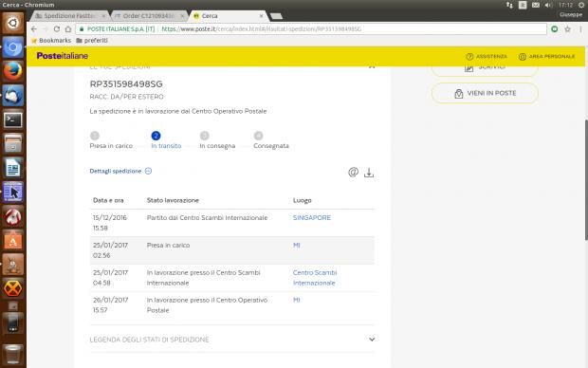Switch to Order C12109343 tab

click(x=149, y=16)
